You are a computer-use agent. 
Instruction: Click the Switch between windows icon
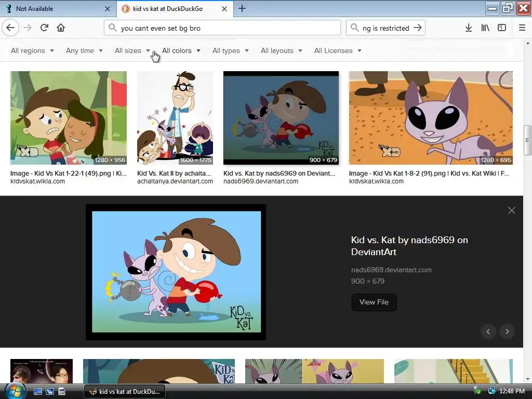pos(49,392)
